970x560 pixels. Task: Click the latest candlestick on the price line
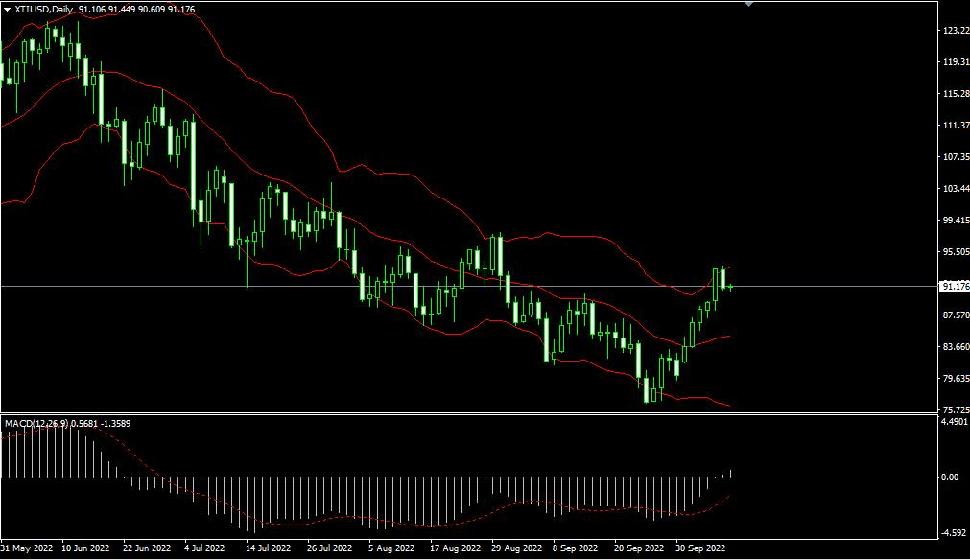[x=730, y=287]
